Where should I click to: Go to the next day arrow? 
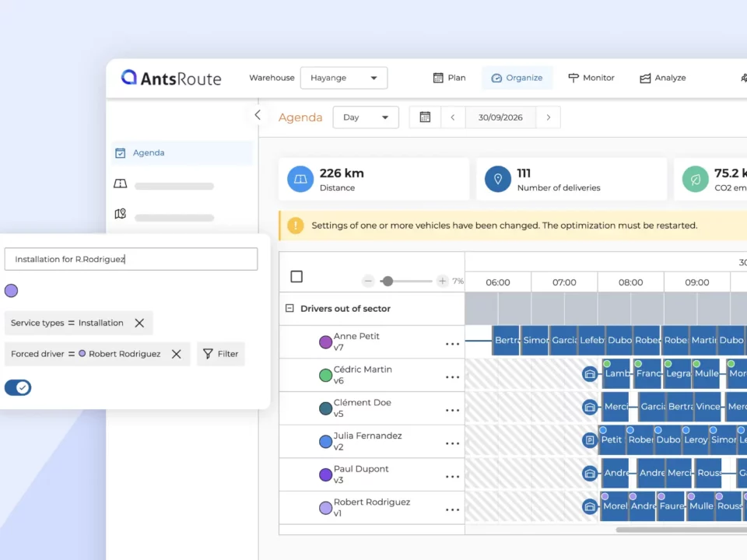coord(549,117)
